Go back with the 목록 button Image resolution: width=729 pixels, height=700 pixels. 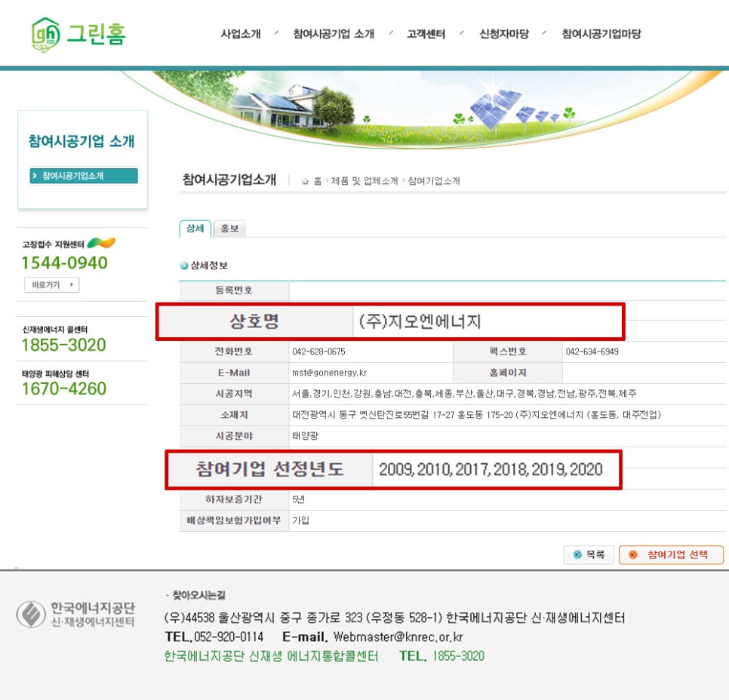click(x=589, y=554)
